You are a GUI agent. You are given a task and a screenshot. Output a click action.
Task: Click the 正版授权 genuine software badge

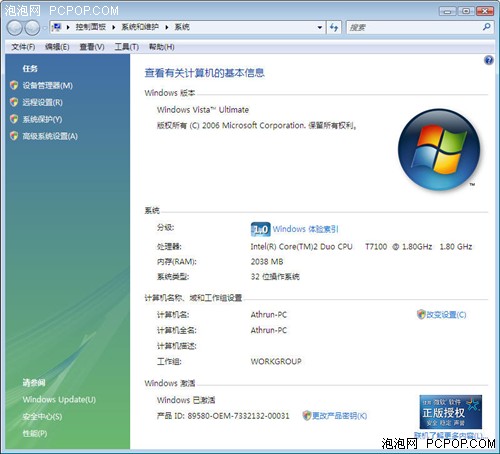click(450, 412)
